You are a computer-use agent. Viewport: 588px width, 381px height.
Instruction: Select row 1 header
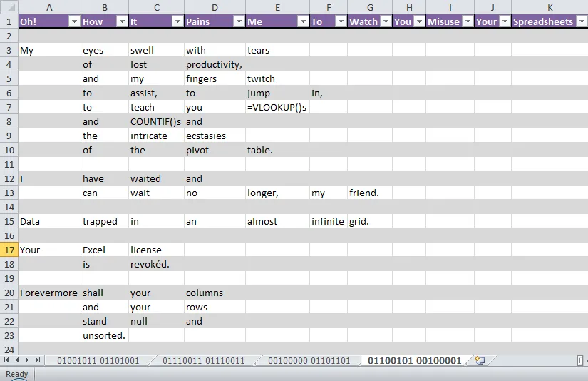(9, 21)
